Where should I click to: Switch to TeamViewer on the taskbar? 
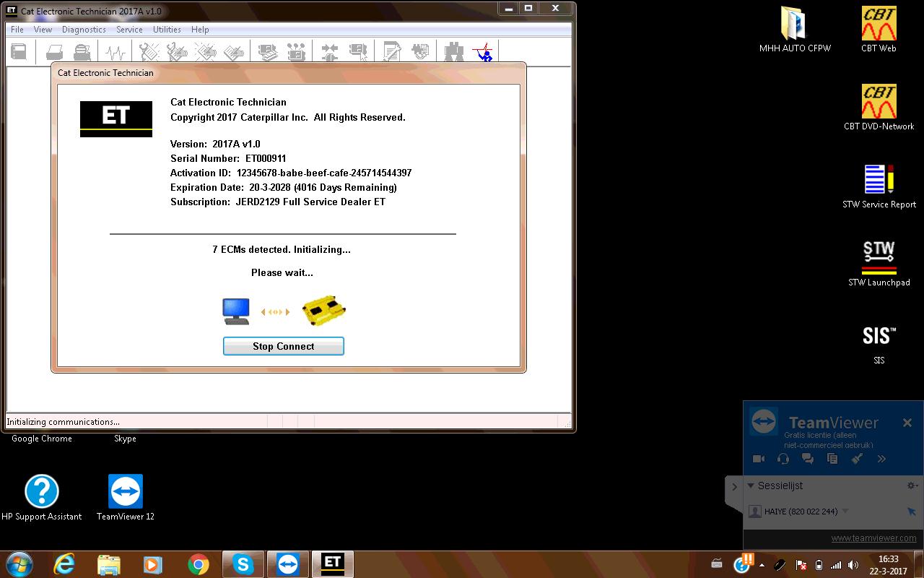[x=288, y=564]
